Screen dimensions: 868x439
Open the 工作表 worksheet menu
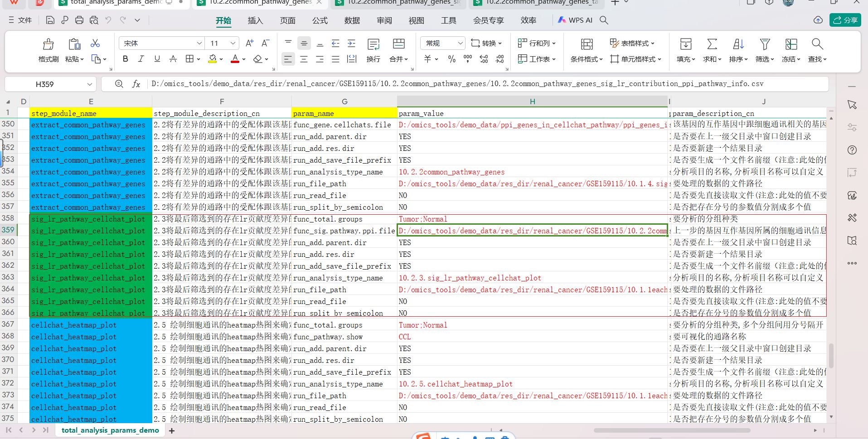coord(537,59)
